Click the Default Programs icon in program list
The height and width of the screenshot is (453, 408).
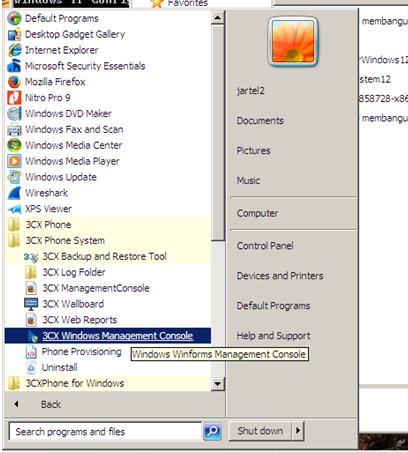(x=14, y=18)
